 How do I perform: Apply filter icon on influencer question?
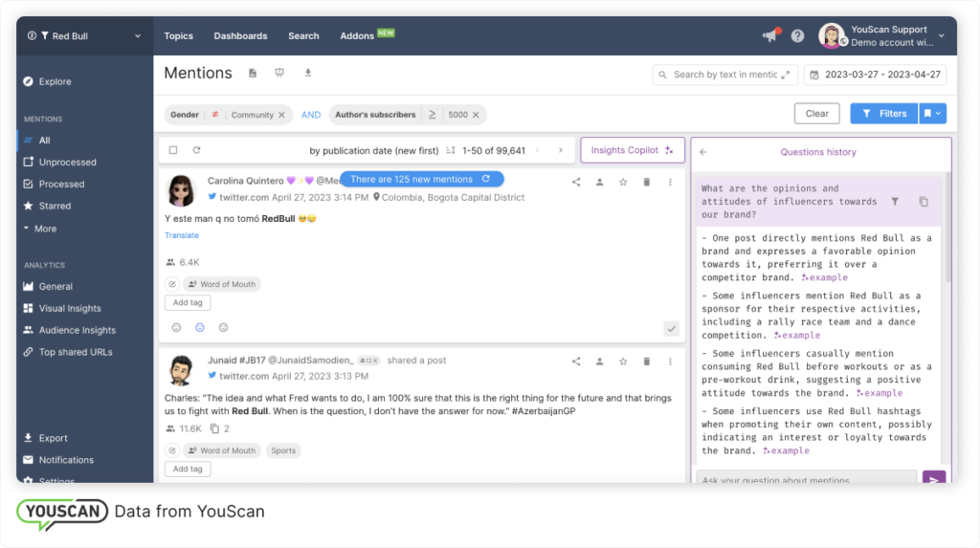click(895, 201)
